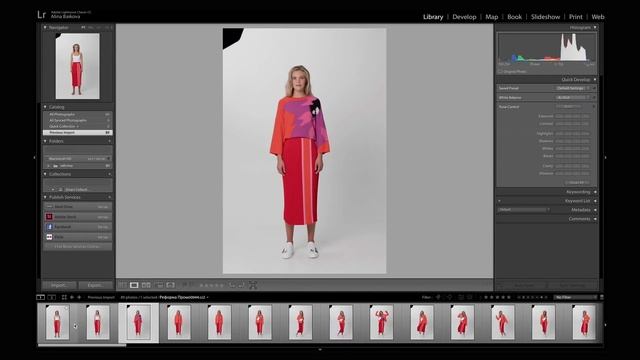The width and height of the screenshot is (640, 360).
Task: Switch to Compare view (XY) icon
Action: pos(146,285)
